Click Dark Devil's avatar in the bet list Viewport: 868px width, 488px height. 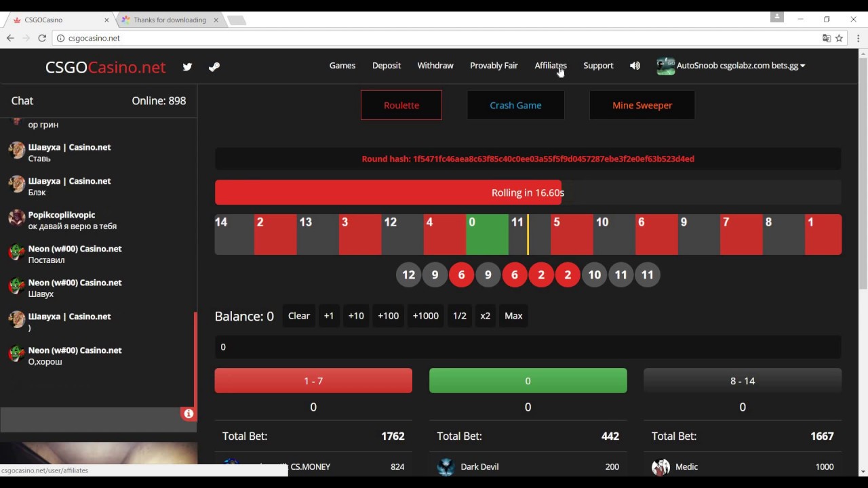point(446,466)
